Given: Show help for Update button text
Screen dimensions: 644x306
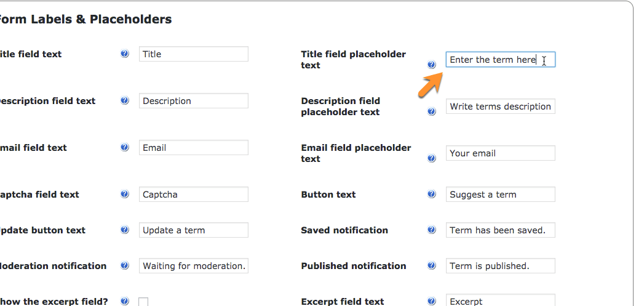Looking at the screenshot, I should pyautogui.click(x=125, y=230).
